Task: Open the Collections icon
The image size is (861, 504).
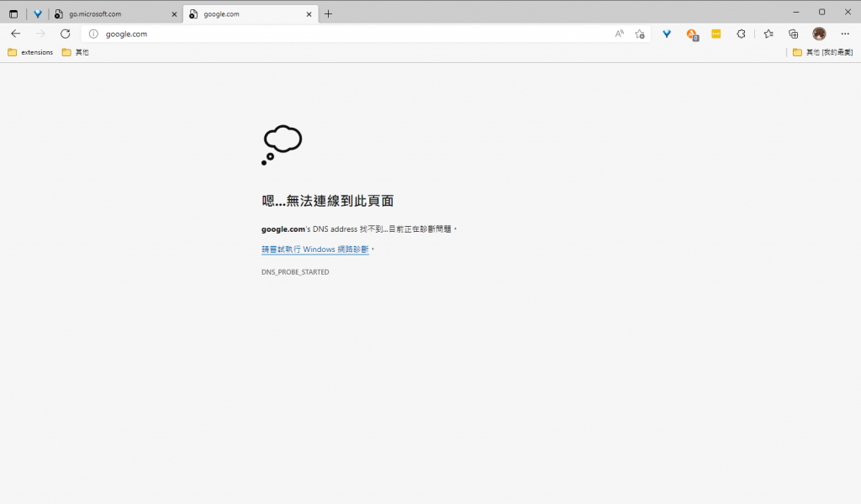Action: coord(794,34)
